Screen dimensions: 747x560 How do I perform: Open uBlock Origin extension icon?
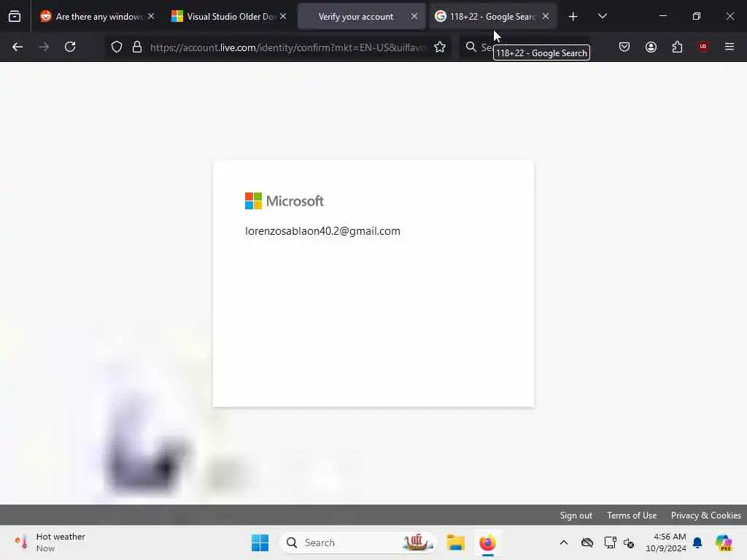[x=703, y=47]
